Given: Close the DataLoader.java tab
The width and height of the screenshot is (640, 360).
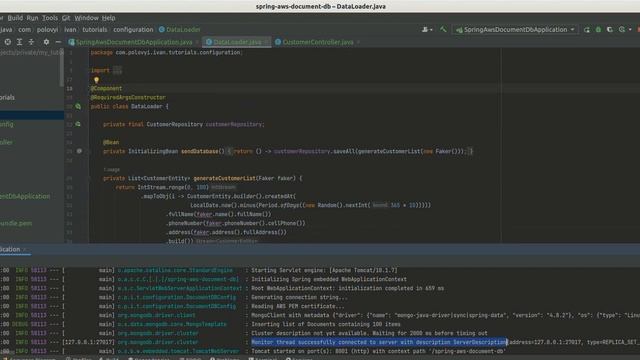Looking at the screenshot, I should [267, 42].
